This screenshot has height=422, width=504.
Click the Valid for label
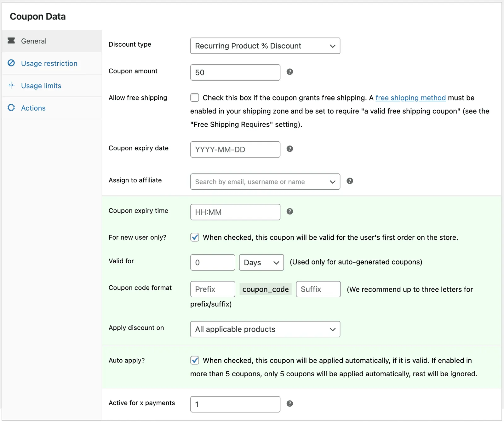tap(121, 261)
